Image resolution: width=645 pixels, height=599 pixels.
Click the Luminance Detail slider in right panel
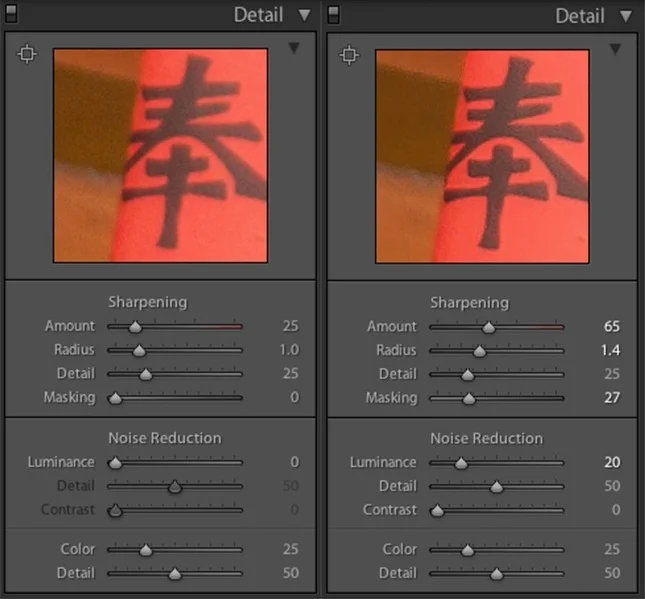pyautogui.click(x=497, y=487)
